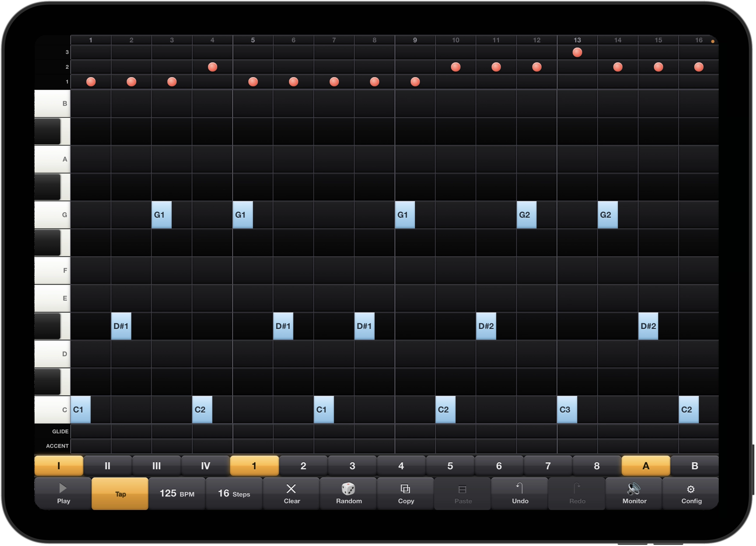Click the grayed-out Paste icon
The width and height of the screenshot is (756, 546).
click(x=463, y=489)
